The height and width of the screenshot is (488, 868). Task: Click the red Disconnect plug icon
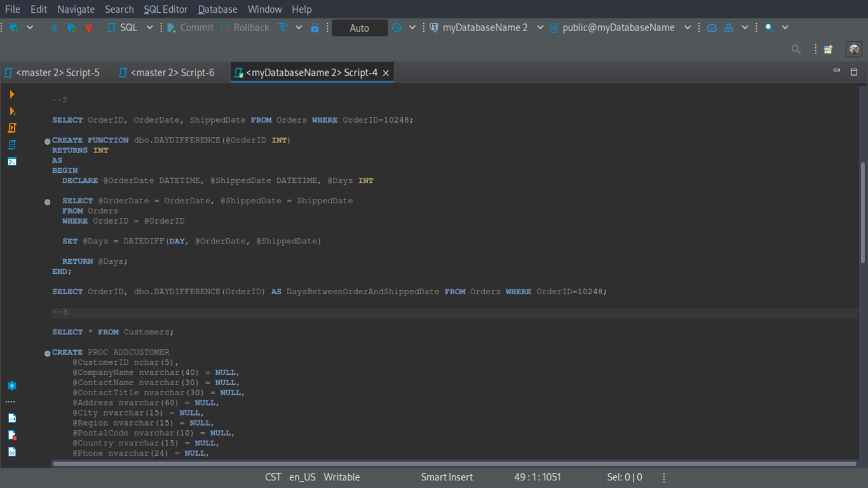click(x=88, y=28)
